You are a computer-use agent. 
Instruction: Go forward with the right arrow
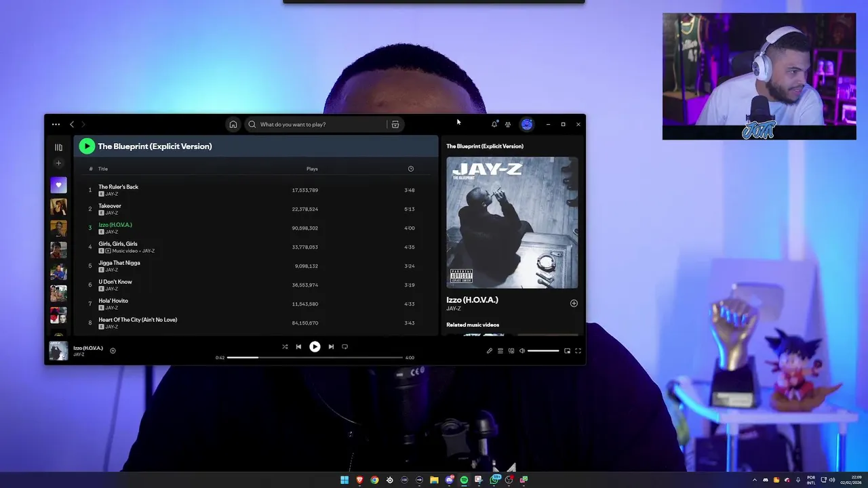(83, 125)
